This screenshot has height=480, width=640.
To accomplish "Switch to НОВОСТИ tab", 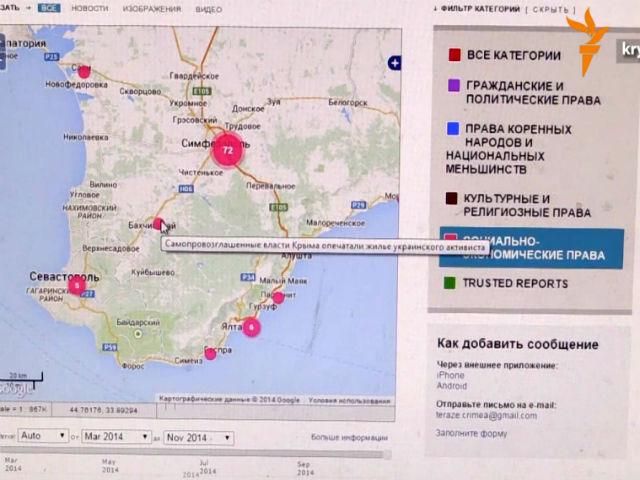I will [90, 8].
